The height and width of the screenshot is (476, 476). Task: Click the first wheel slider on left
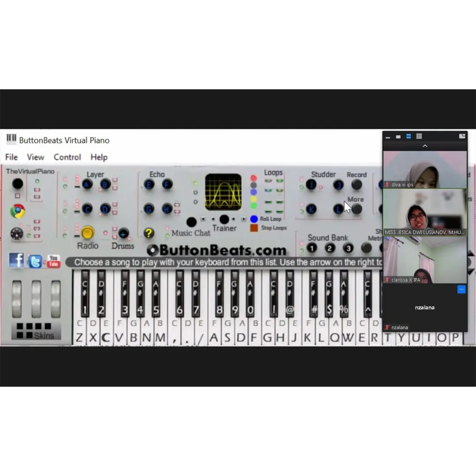17,299
